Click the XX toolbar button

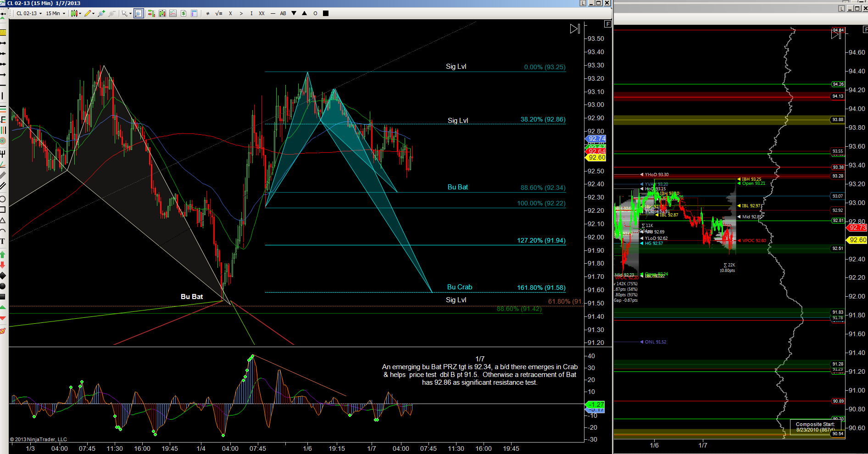pyautogui.click(x=262, y=13)
